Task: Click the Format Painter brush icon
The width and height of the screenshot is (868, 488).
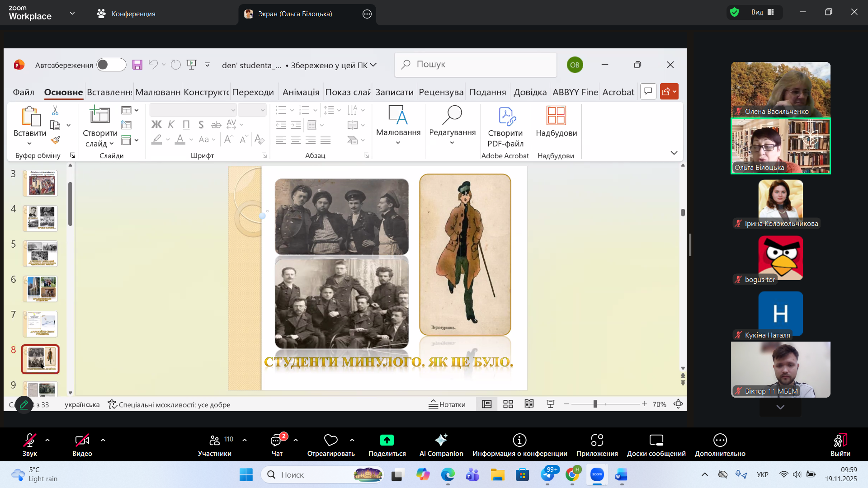Action: click(x=56, y=141)
